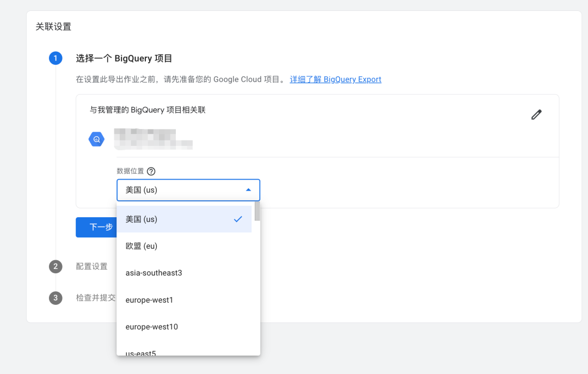This screenshot has width=588, height=374.
Task: Open the help icon beside 数据位置
Action: point(151,171)
